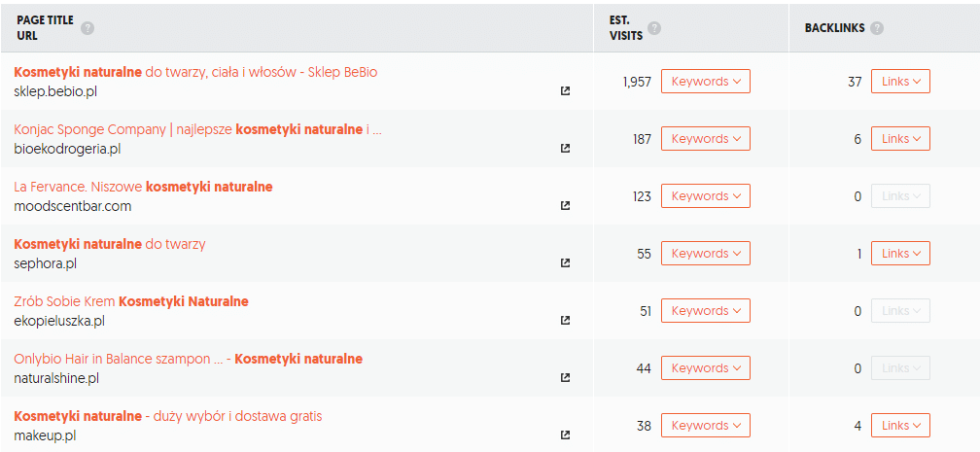Expand Keywords dropdown for bioekodrogeria.pl row

tap(706, 139)
